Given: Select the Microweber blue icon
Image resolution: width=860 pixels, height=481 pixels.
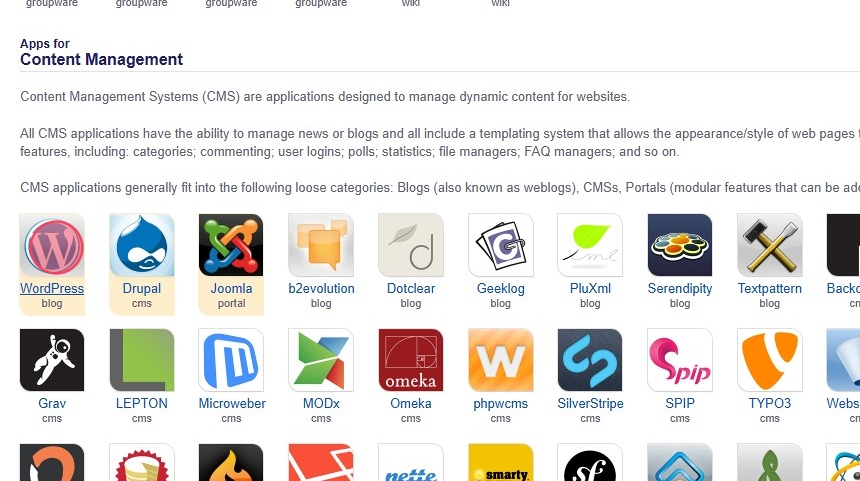Looking at the screenshot, I should (x=231, y=360).
